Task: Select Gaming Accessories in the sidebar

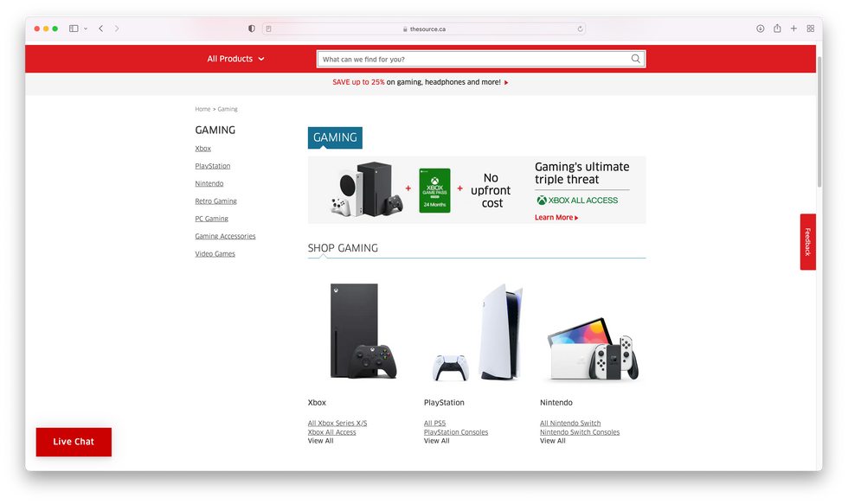Action: 225,236
